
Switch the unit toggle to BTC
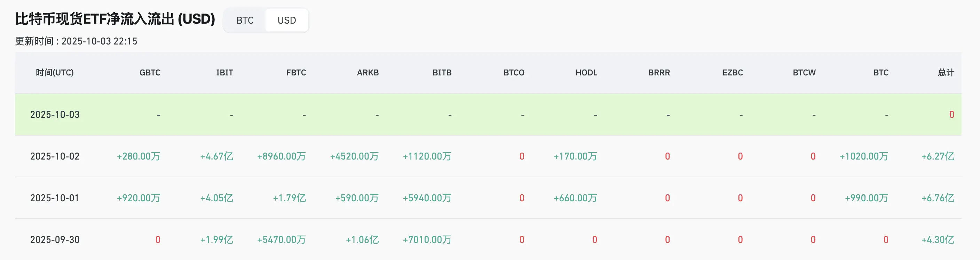click(x=245, y=20)
